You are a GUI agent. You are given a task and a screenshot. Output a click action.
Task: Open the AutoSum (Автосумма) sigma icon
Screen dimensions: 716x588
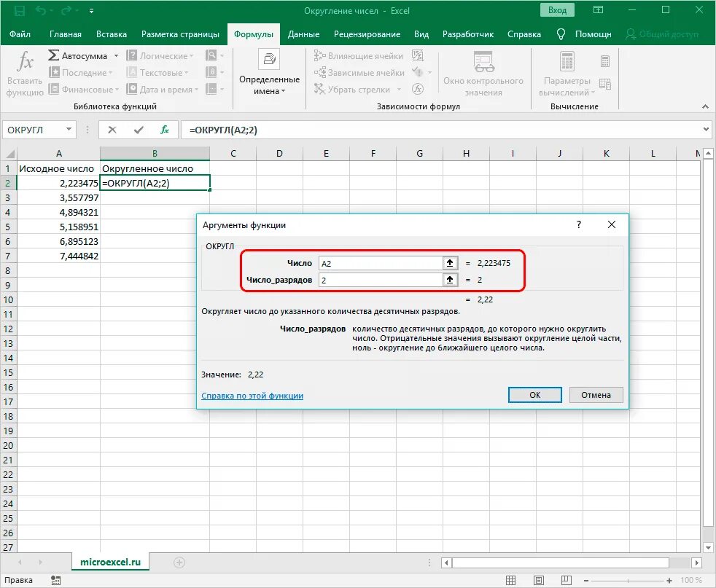[53, 55]
